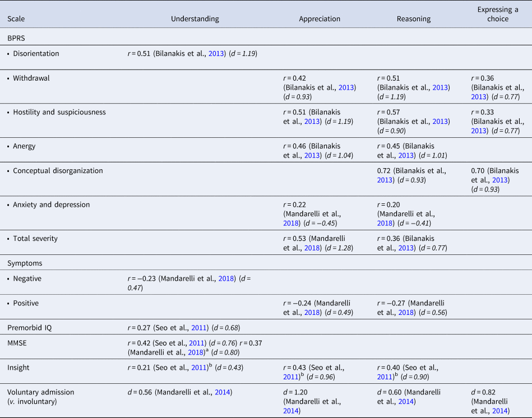Follow 2013 link in Withdrawal Expressing a choice cell
The height and width of the screenshot is (418, 532).
point(479,96)
